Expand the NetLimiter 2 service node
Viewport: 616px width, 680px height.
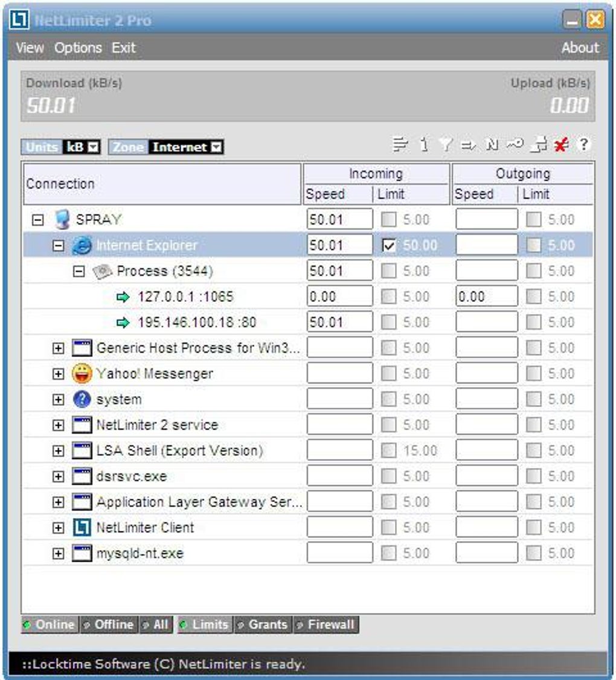point(58,425)
